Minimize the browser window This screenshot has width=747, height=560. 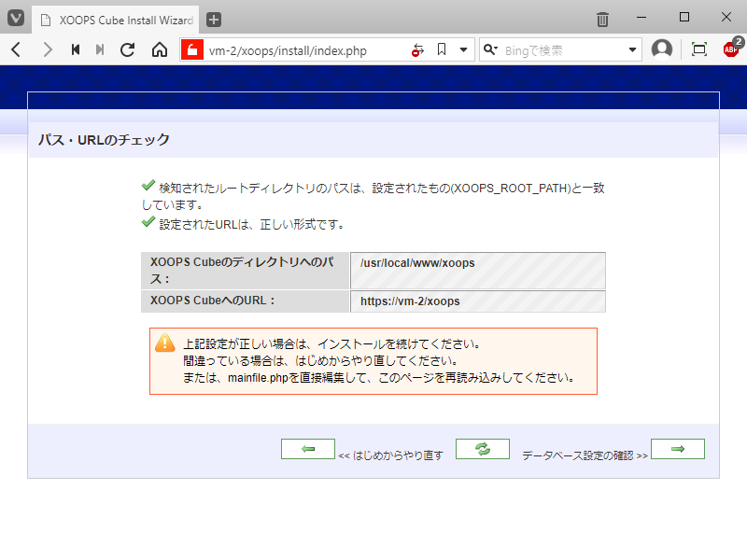pyautogui.click(x=641, y=17)
